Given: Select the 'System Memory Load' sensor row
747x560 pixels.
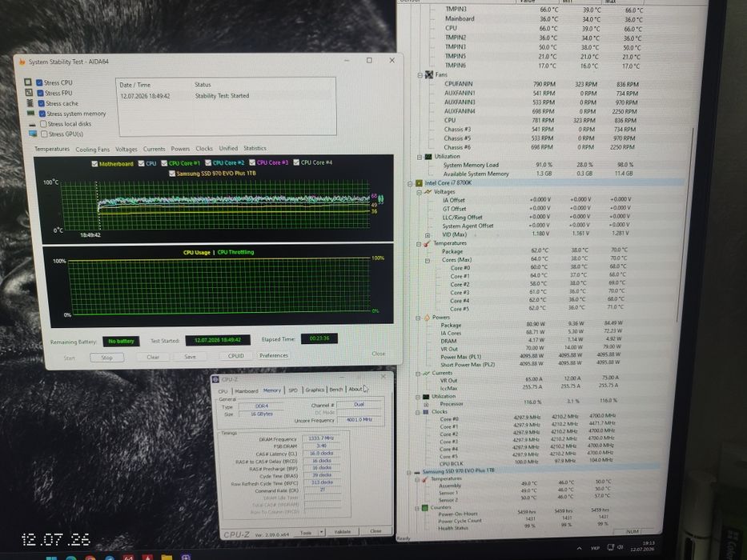Looking at the screenshot, I should (x=538, y=165).
